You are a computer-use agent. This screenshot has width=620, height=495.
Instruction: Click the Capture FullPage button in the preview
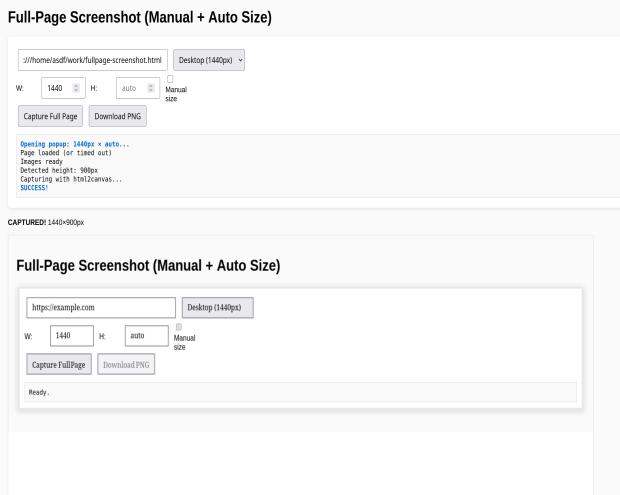point(60,364)
